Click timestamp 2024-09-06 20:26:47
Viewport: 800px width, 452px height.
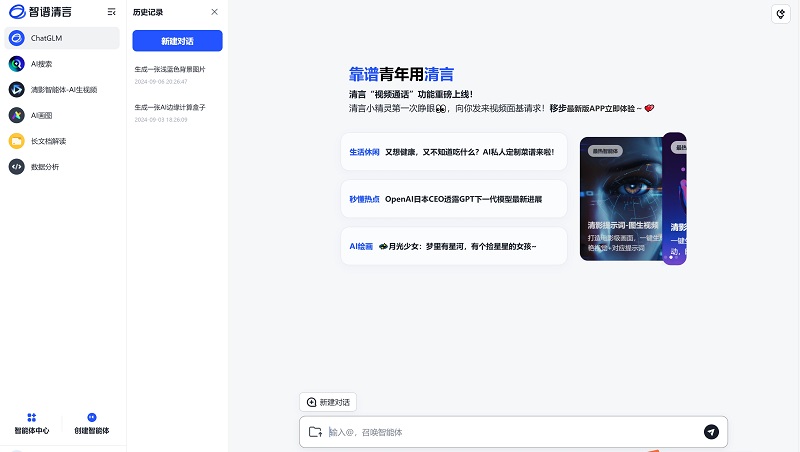[x=161, y=82]
